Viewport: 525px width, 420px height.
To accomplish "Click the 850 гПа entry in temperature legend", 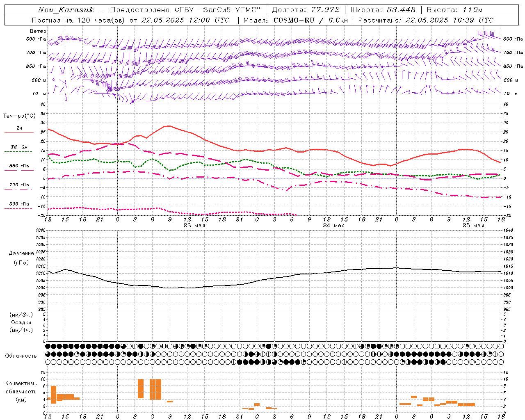I will pos(19,166).
